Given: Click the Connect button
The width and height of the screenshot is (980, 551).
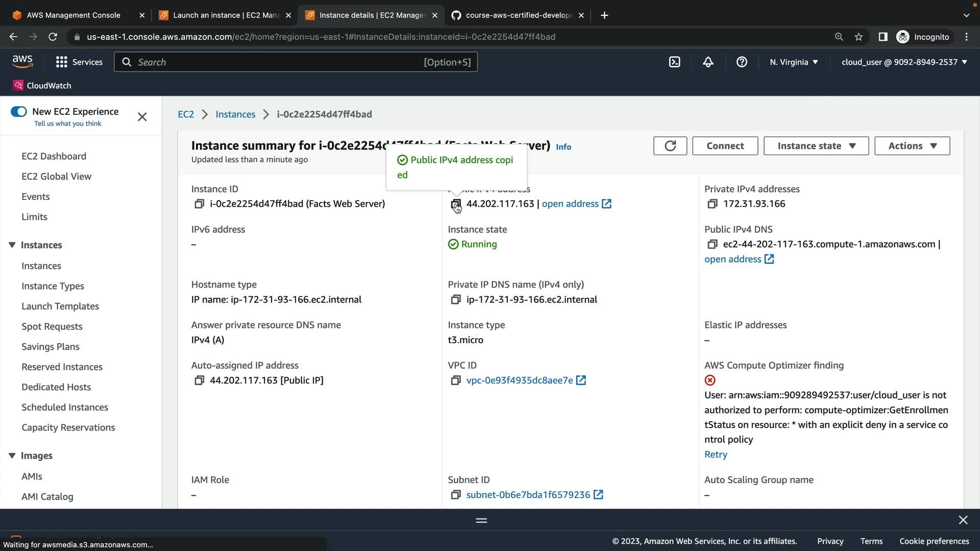Looking at the screenshot, I should pyautogui.click(x=725, y=146).
